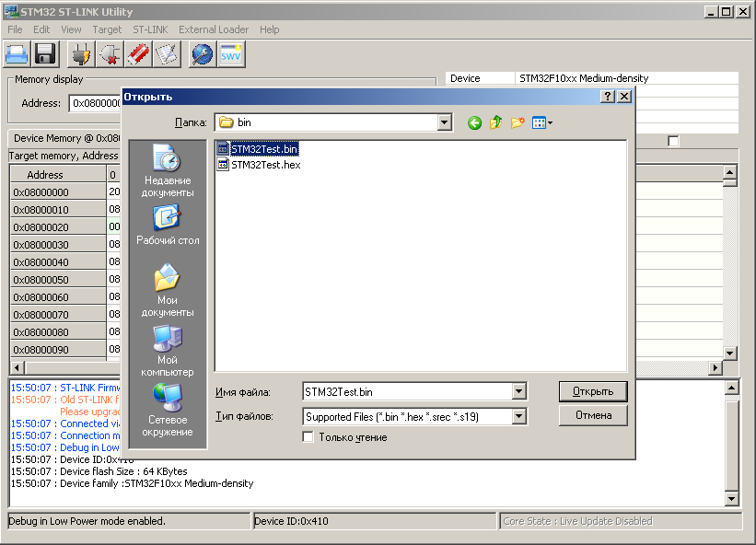
Task: Click the SWV viewer toolbar icon
Action: (x=230, y=55)
